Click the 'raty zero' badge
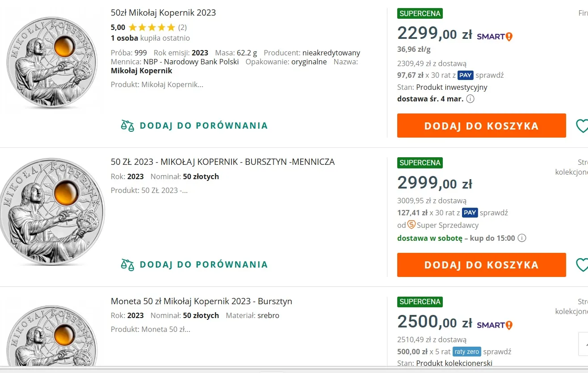This screenshot has width=588, height=373. click(x=466, y=352)
